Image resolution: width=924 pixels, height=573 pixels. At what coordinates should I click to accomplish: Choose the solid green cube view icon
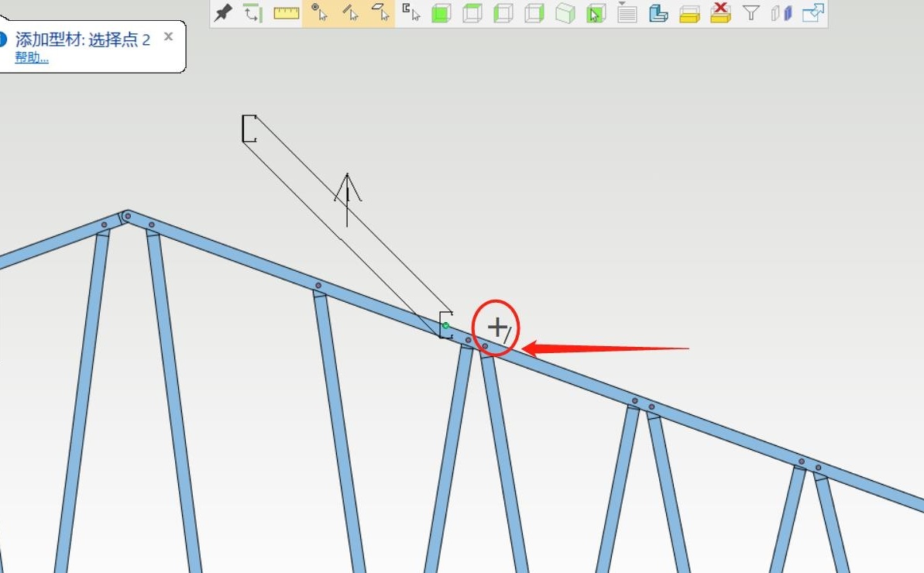(441, 13)
